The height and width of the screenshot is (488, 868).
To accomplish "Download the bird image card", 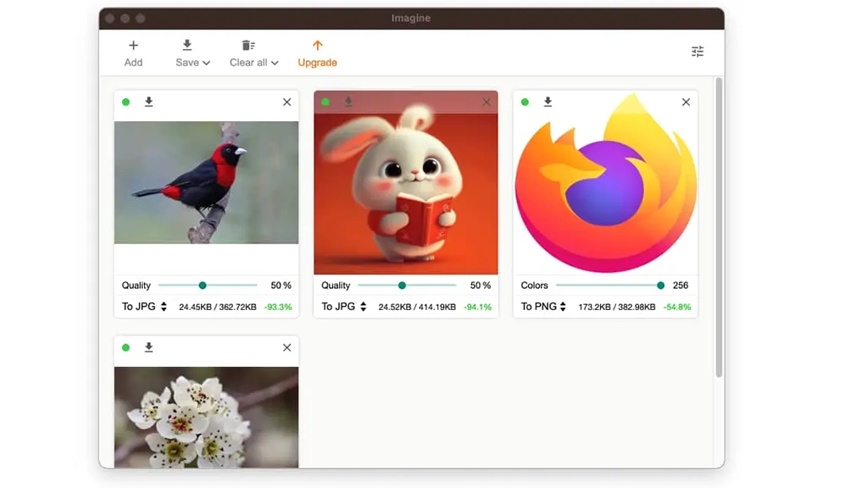I will tap(148, 102).
